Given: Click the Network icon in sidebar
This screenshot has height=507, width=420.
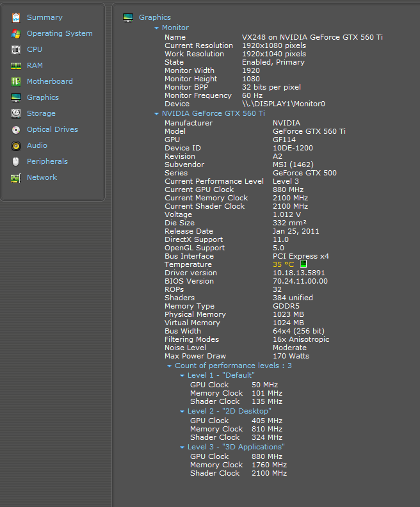Looking at the screenshot, I should click(x=15, y=177).
